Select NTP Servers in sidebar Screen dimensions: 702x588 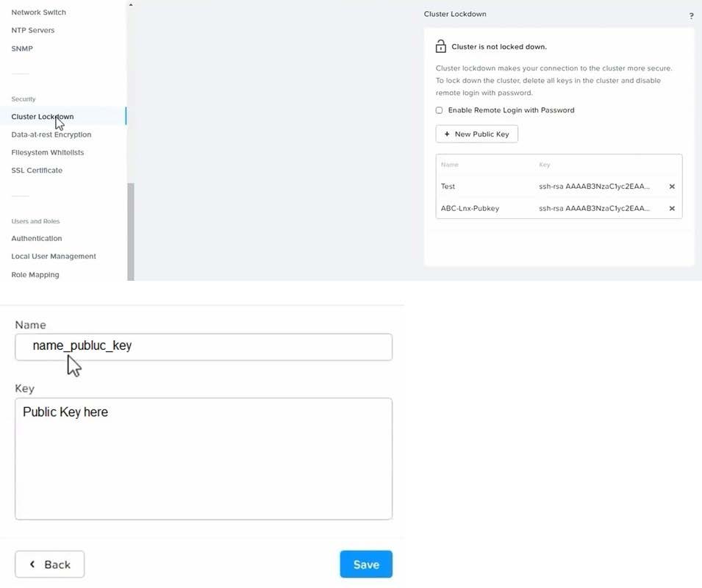coord(33,30)
